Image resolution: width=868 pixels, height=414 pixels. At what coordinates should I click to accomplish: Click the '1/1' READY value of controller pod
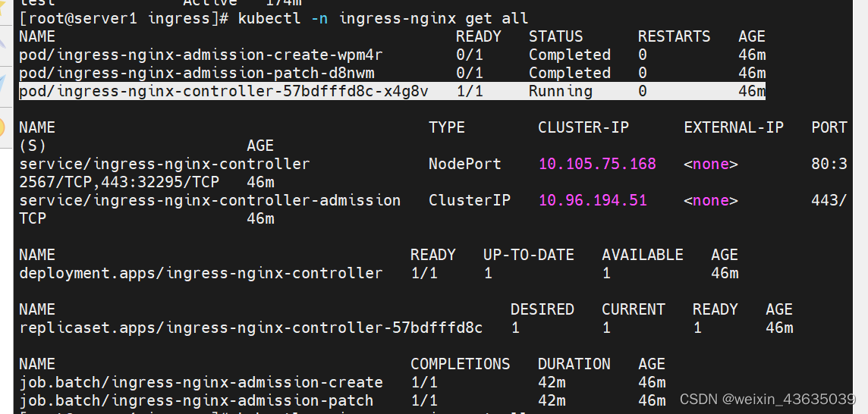(x=470, y=91)
